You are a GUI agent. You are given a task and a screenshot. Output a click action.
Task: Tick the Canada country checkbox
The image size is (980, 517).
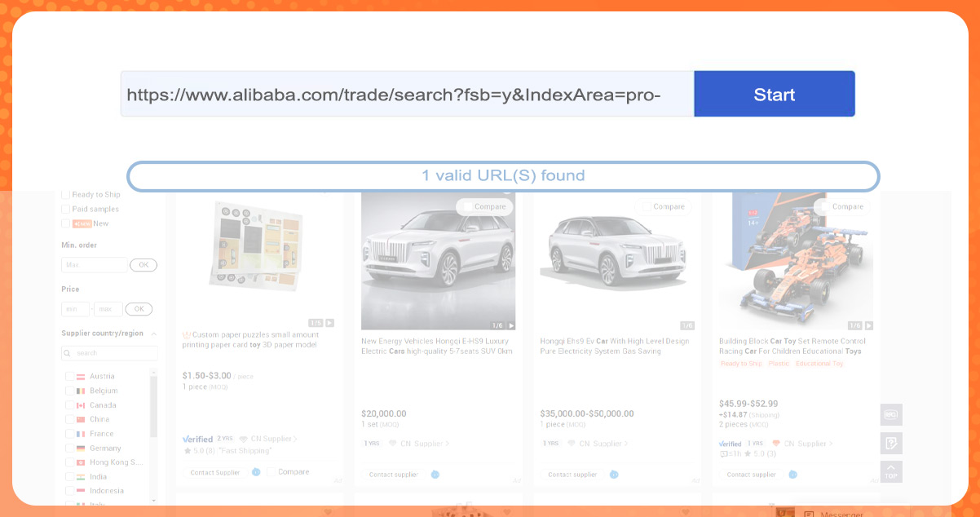coord(70,405)
